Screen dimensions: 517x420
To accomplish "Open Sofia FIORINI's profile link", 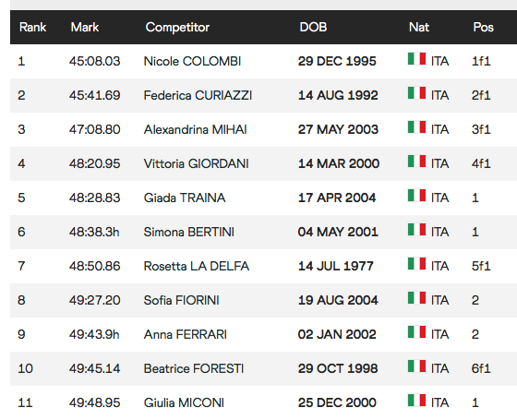I will pyautogui.click(x=181, y=300).
